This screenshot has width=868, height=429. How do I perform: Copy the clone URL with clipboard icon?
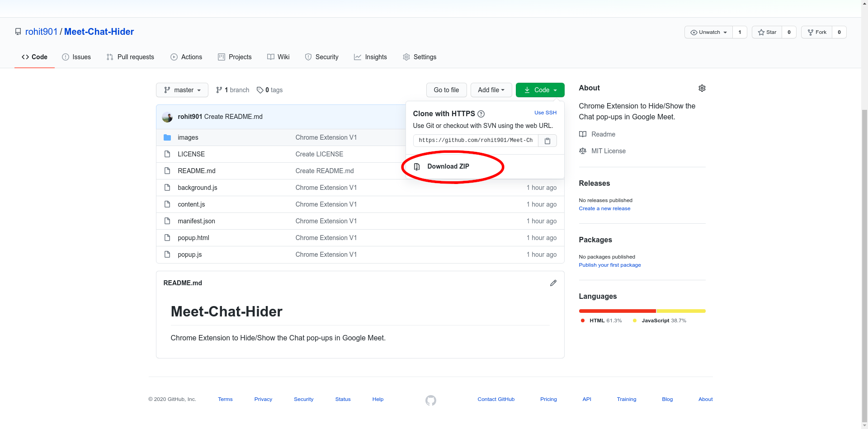tap(547, 141)
